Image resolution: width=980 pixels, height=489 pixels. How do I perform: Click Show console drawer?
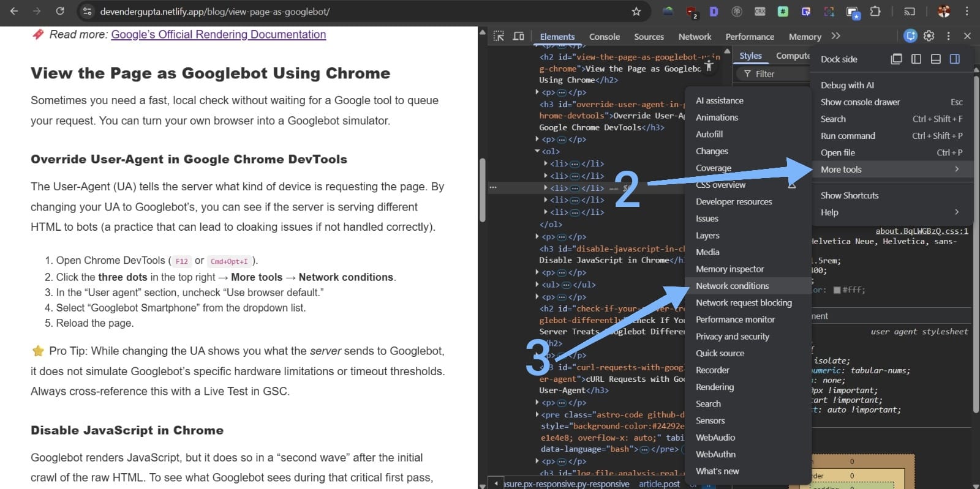[892, 102]
